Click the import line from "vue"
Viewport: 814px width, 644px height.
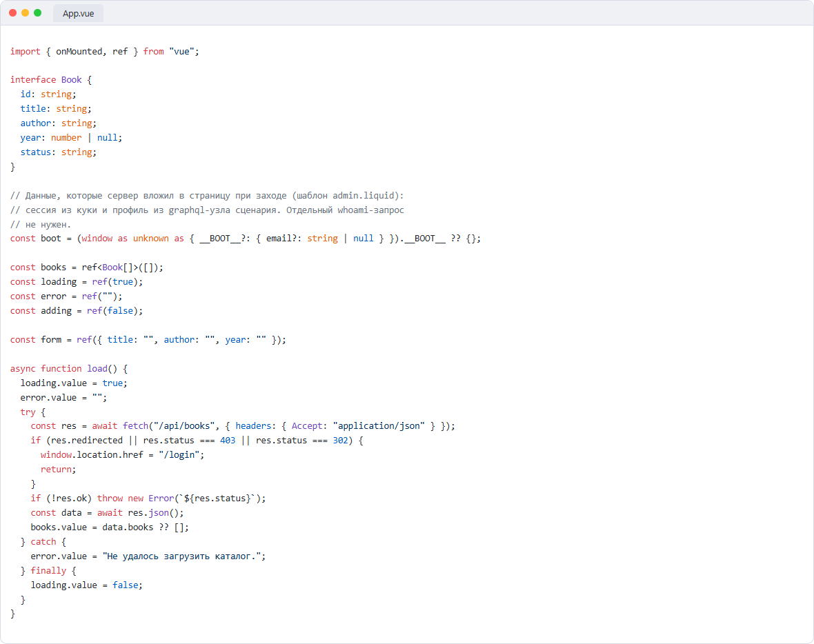104,52
